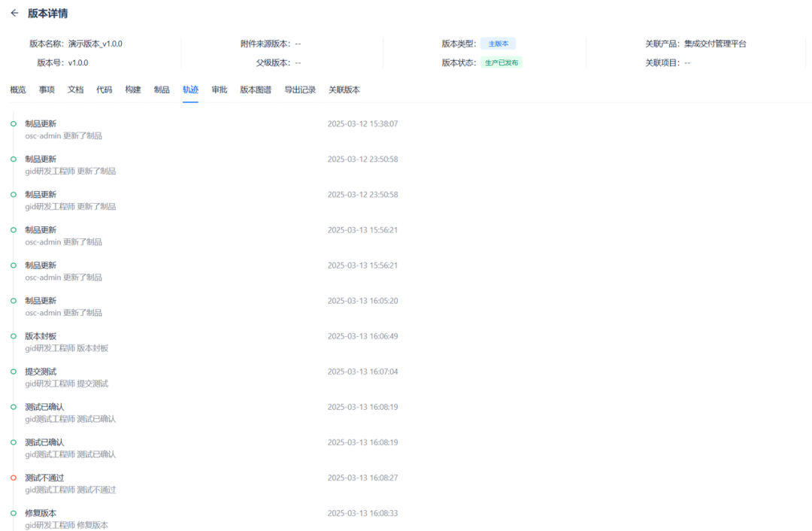Show the 版本图谱 tab
812x531 pixels.
(x=256, y=90)
